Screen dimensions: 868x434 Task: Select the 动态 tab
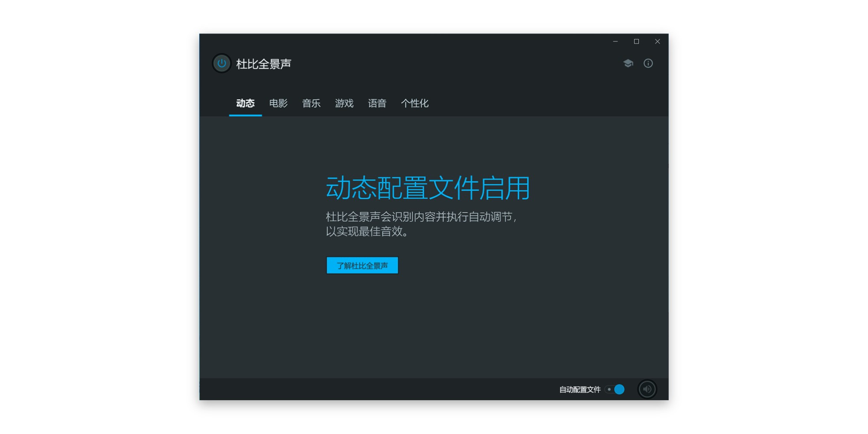pos(245,103)
